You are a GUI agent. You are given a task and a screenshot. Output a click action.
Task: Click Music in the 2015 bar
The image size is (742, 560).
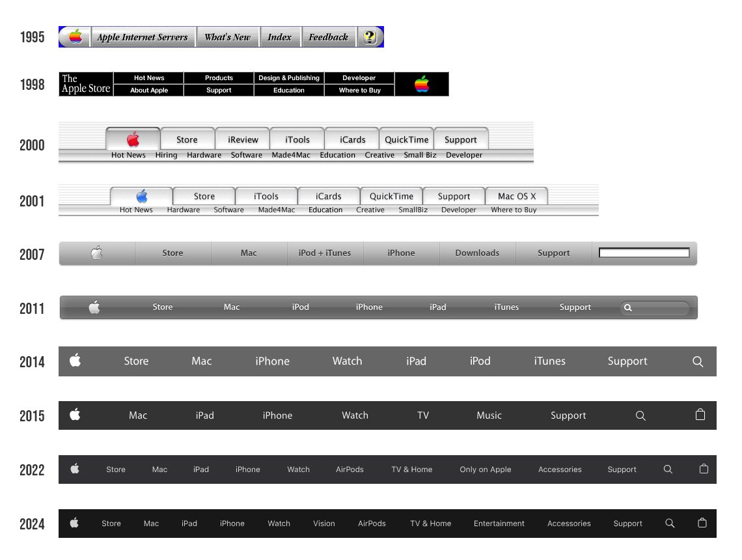[489, 415]
